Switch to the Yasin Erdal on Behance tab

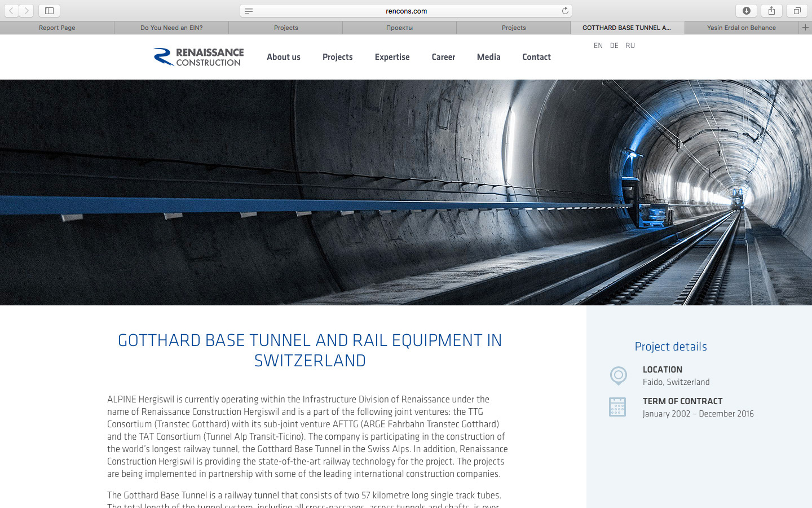742,28
